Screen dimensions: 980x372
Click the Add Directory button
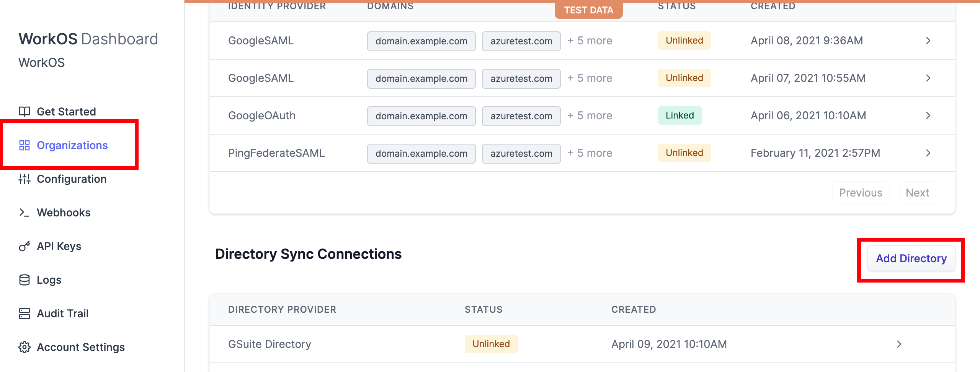(911, 258)
